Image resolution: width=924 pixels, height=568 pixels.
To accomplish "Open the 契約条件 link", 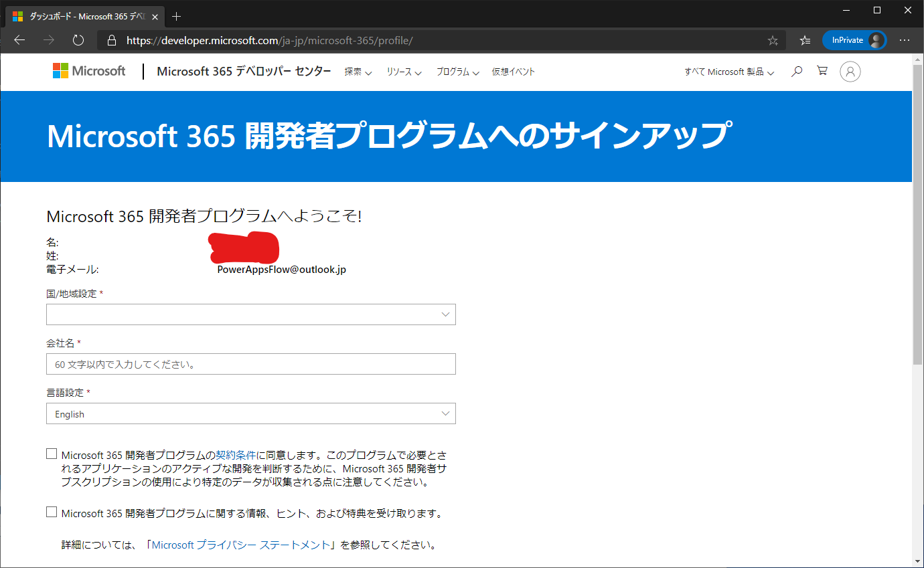I will click(x=236, y=455).
